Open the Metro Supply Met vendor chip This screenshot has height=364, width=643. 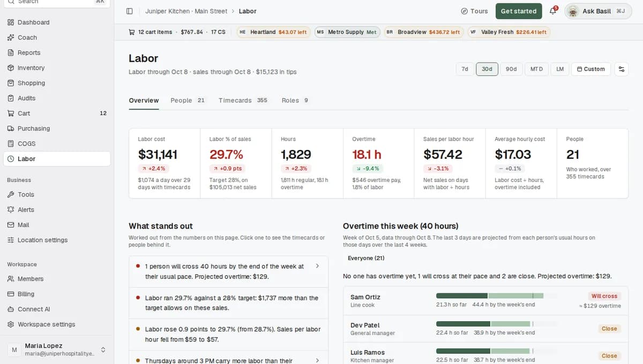pos(347,32)
